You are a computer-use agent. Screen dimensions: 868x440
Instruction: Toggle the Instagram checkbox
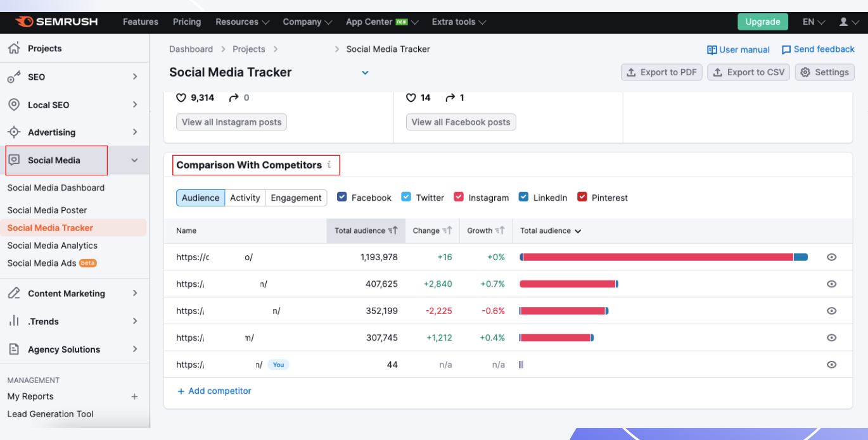point(459,197)
